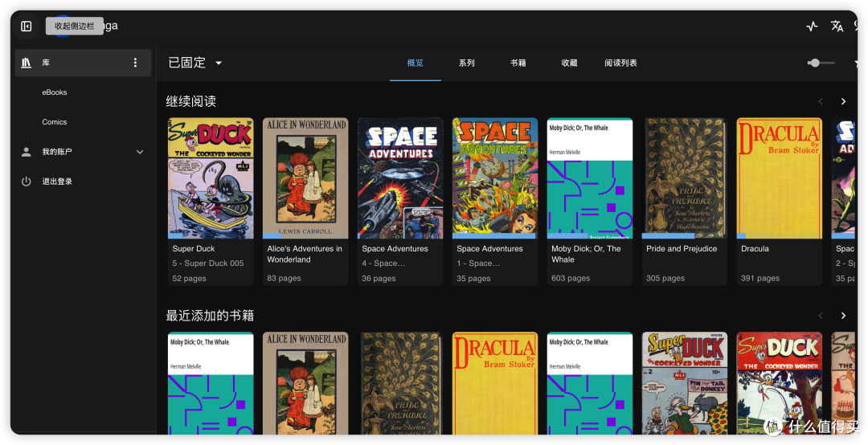The height and width of the screenshot is (445, 868).
Task: Open the library three-dot options menu
Action: click(135, 63)
